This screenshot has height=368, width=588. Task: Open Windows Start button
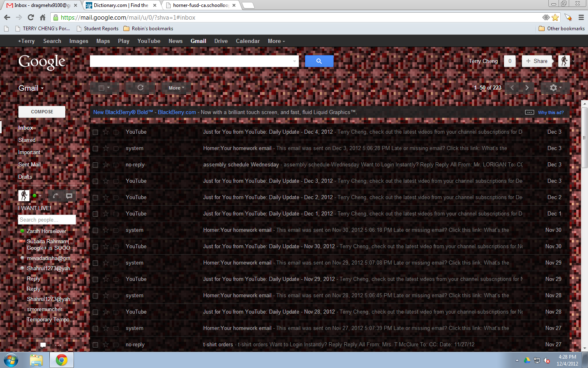click(11, 360)
